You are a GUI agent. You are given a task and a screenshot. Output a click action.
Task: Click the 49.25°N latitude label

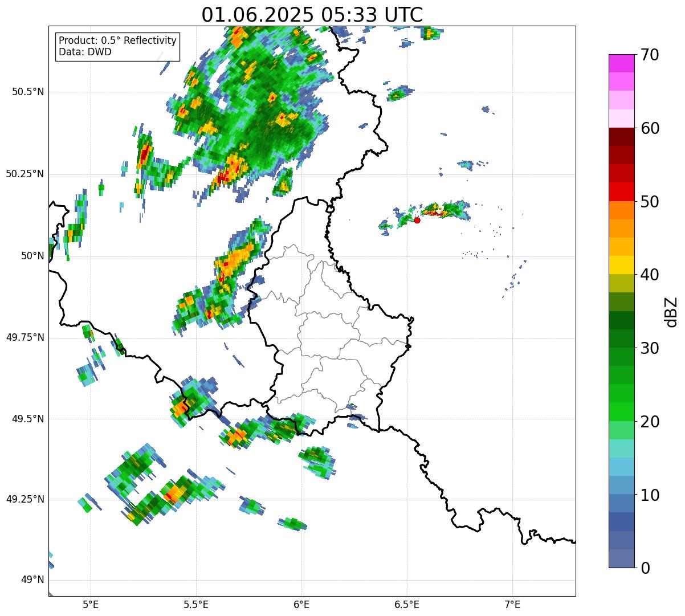pos(25,499)
